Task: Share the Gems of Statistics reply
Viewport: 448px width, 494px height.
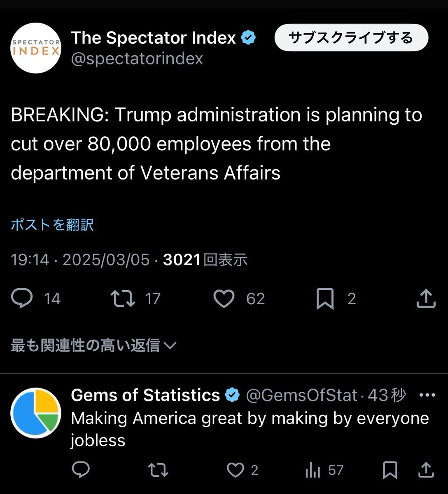Action: (426, 470)
